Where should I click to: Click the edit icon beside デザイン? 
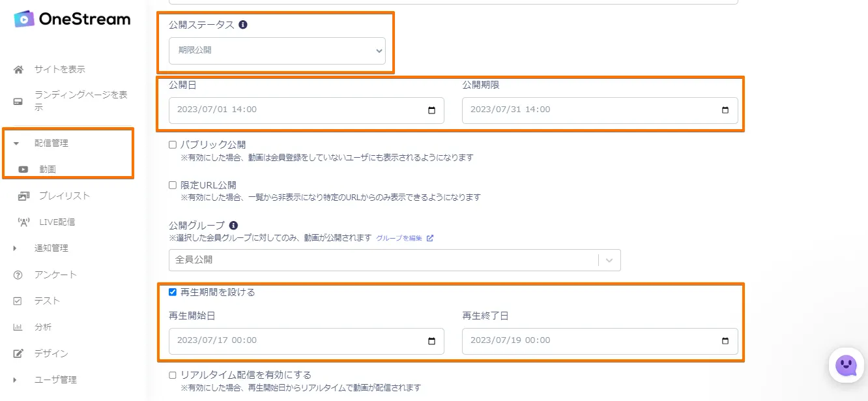19,353
